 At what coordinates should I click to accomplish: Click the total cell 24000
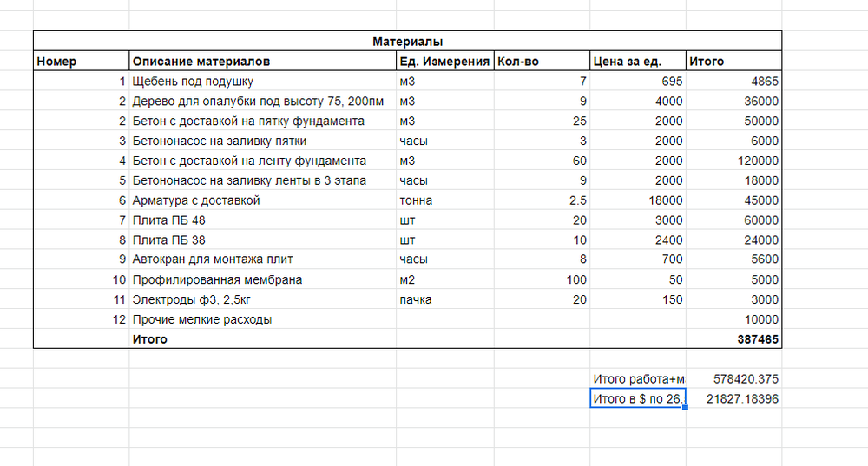734,240
